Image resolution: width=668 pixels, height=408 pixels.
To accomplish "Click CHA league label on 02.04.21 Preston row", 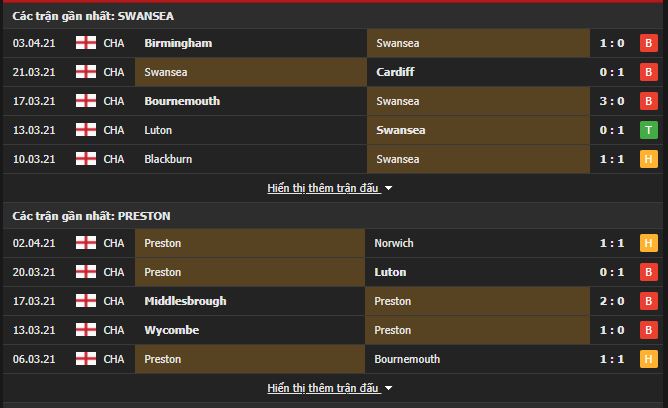I will point(114,243).
